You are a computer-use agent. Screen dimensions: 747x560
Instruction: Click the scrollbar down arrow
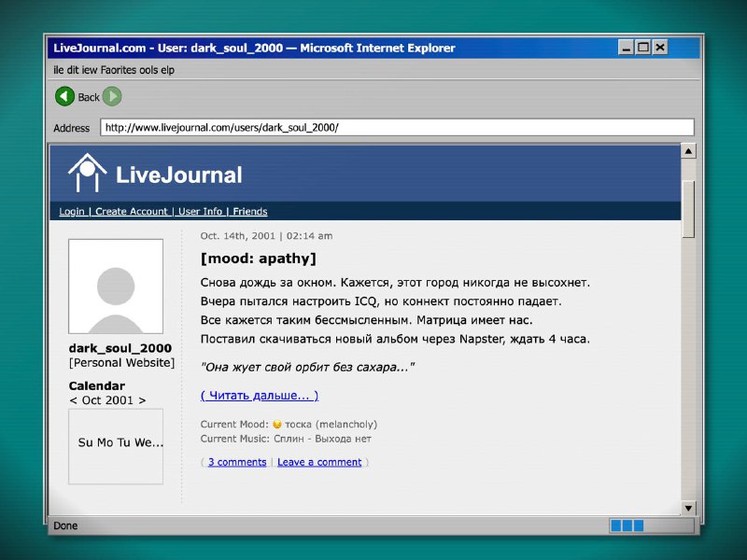point(689,508)
